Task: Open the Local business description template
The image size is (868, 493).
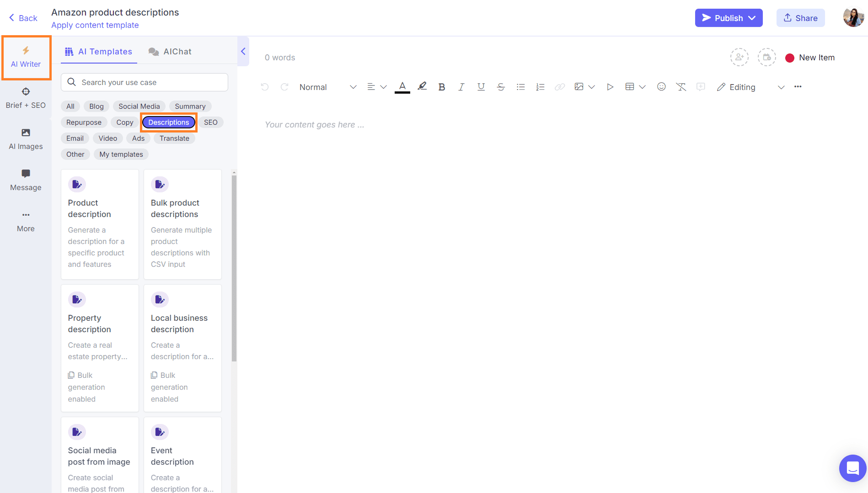Action: pos(182,348)
